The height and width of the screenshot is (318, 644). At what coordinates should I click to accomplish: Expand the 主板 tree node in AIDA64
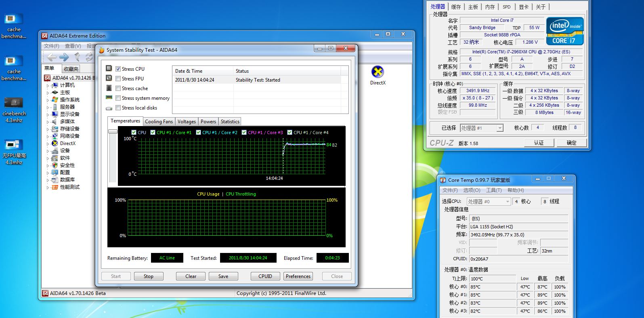pyautogui.click(x=48, y=93)
